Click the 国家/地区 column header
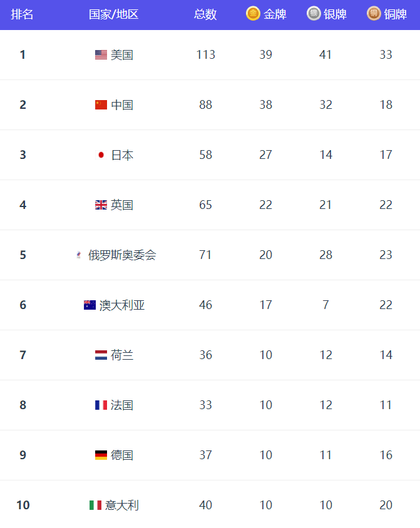 [113, 14]
